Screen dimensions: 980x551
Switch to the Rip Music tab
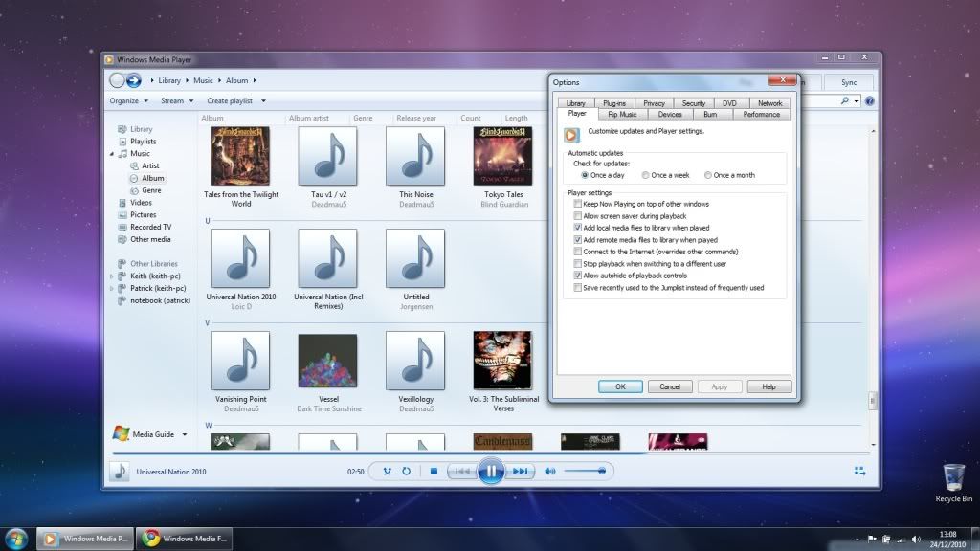(622, 114)
